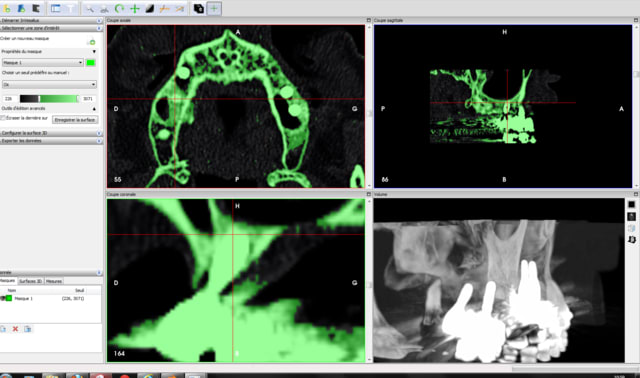Click the green mask colour swatch

[x=91, y=62]
